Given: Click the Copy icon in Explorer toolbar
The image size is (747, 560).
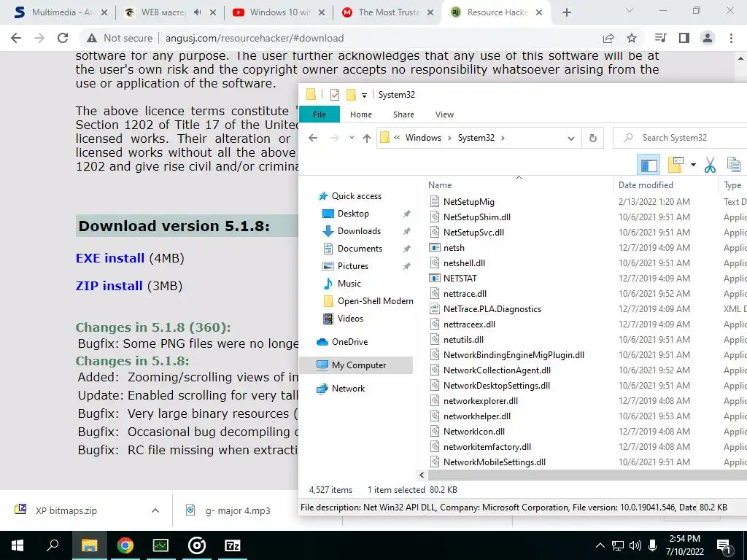Looking at the screenshot, I should pyautogui.click(x=734, y=165).
